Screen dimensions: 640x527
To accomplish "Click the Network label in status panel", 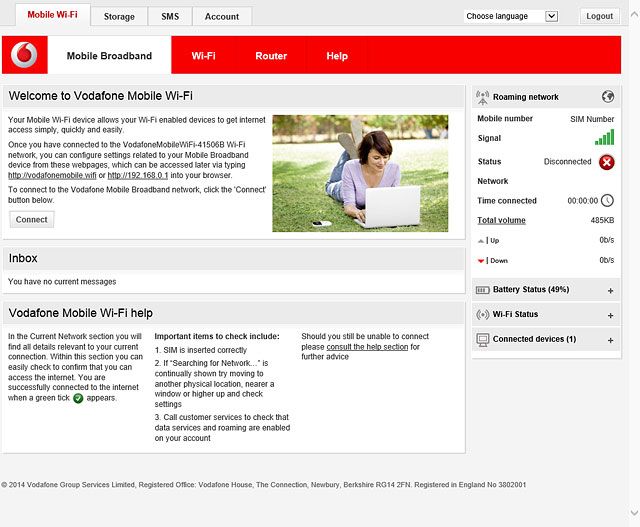I will point(493,181).
